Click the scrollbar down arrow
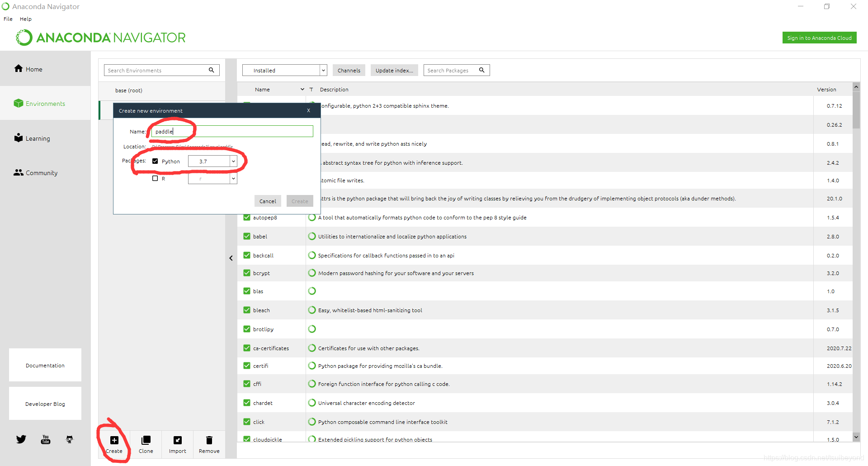868x466 pixels. point(856,437)
